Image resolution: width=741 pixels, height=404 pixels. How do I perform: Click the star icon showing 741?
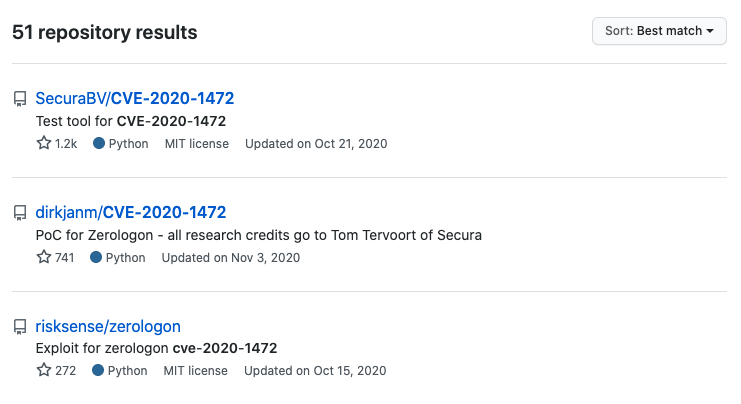[x=44, y=257]
